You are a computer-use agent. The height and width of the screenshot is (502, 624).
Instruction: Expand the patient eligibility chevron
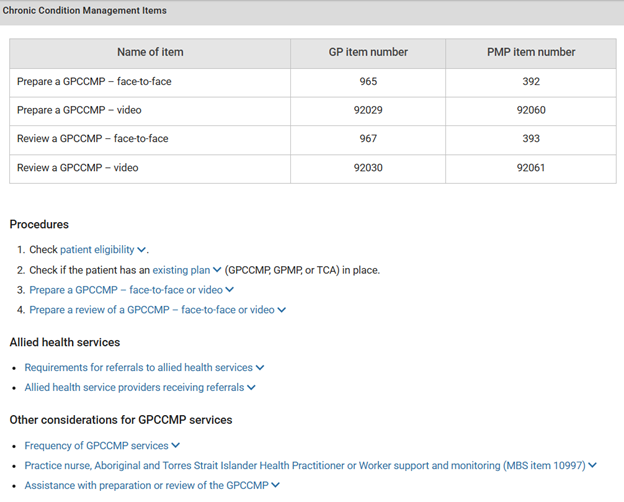click(141, 250)
